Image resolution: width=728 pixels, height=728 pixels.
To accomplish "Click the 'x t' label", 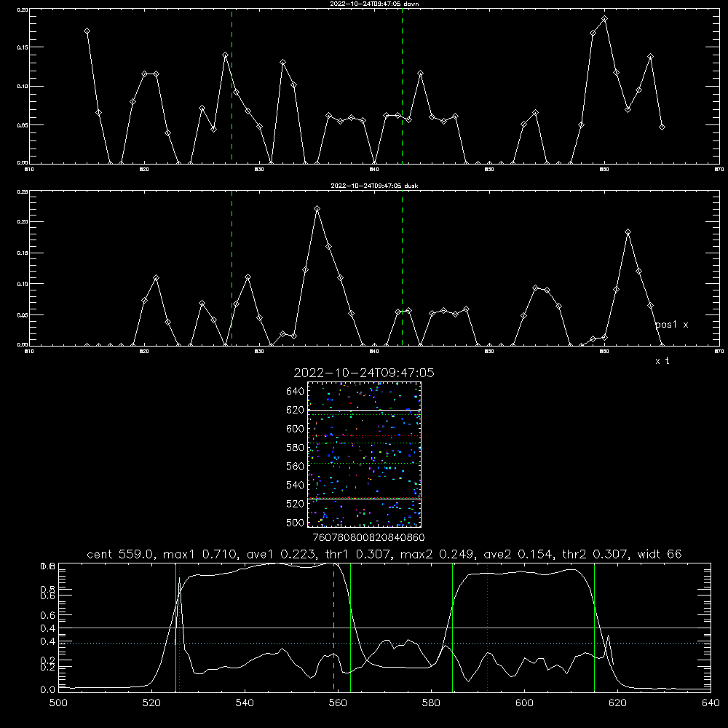I will 662,361.
